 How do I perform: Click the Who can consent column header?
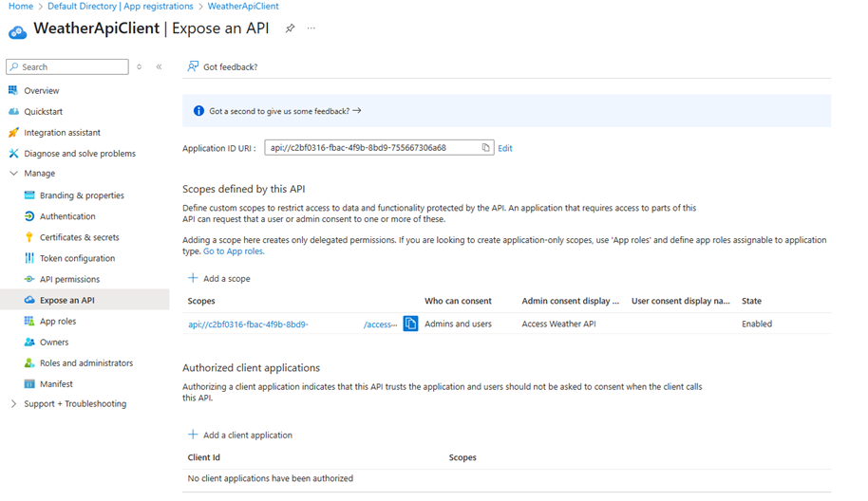pyautogui.click(x=458, y=301)
